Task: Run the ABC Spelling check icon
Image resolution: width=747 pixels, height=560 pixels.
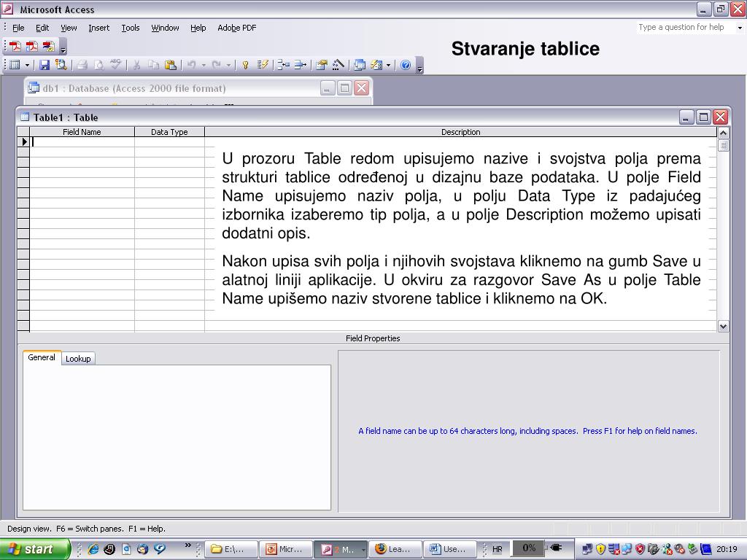Action: (115, 65)
